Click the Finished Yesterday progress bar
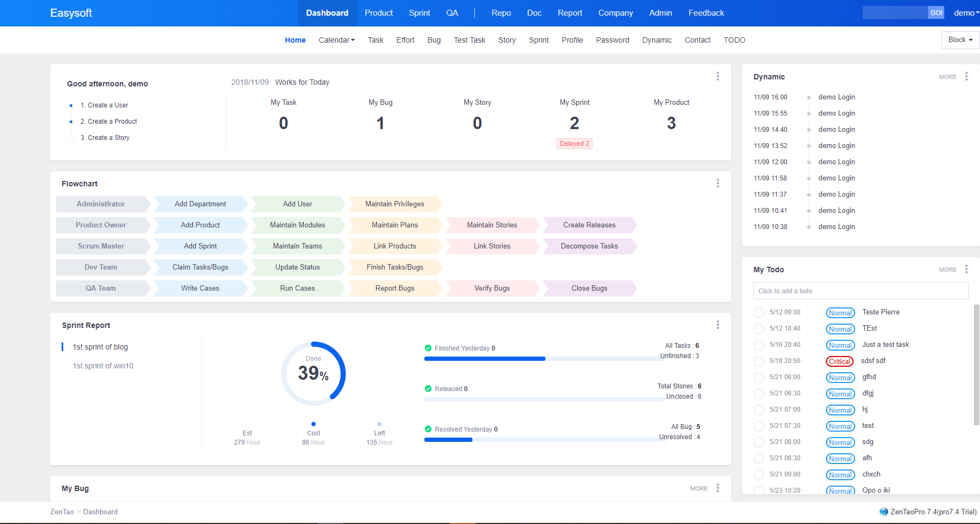The width and height of the screenshot is (980, 524). tap(546, 359)
